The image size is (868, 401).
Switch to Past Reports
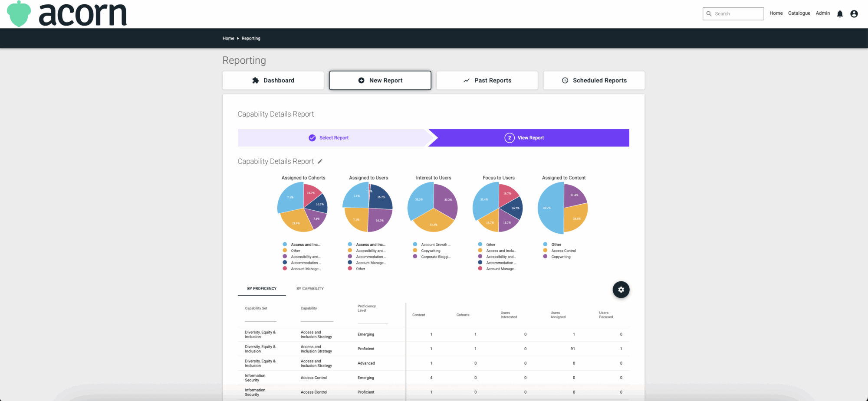[487, 81]
